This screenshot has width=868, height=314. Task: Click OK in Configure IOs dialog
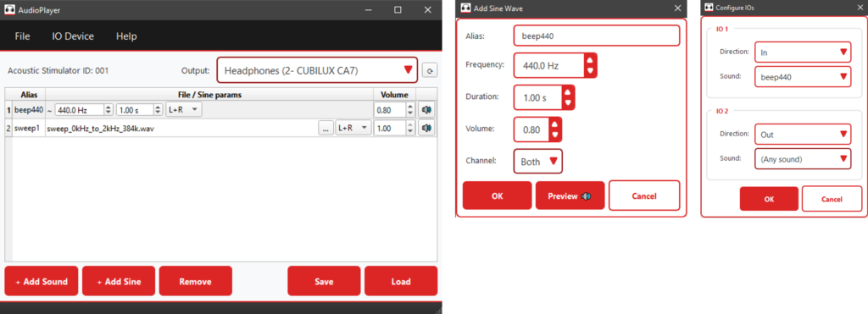click(769, 199)
